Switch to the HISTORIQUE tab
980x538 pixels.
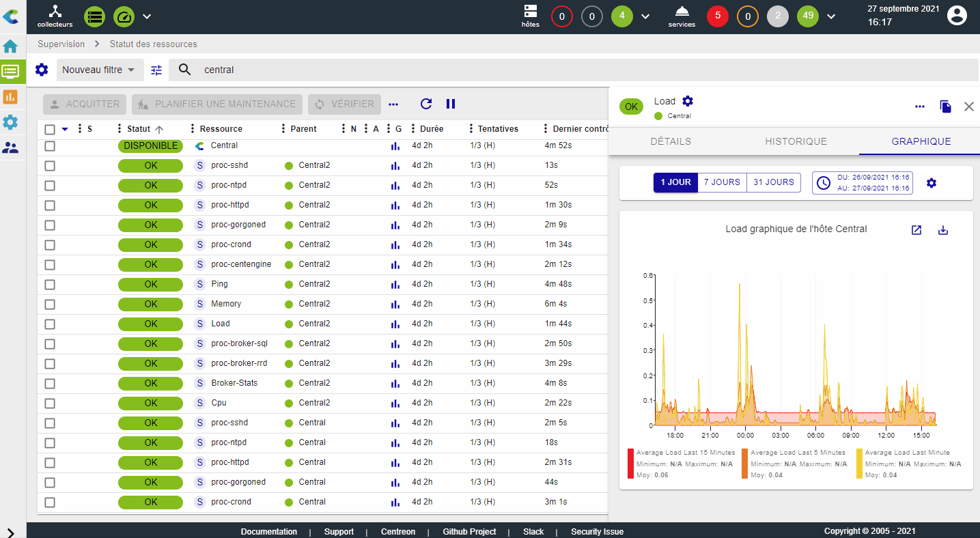[796, 141]
